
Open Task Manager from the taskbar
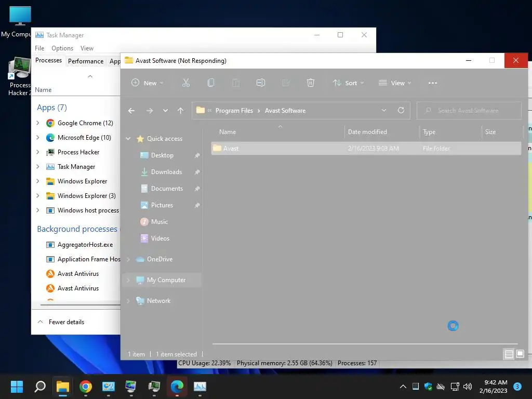(x=200, y=387)
